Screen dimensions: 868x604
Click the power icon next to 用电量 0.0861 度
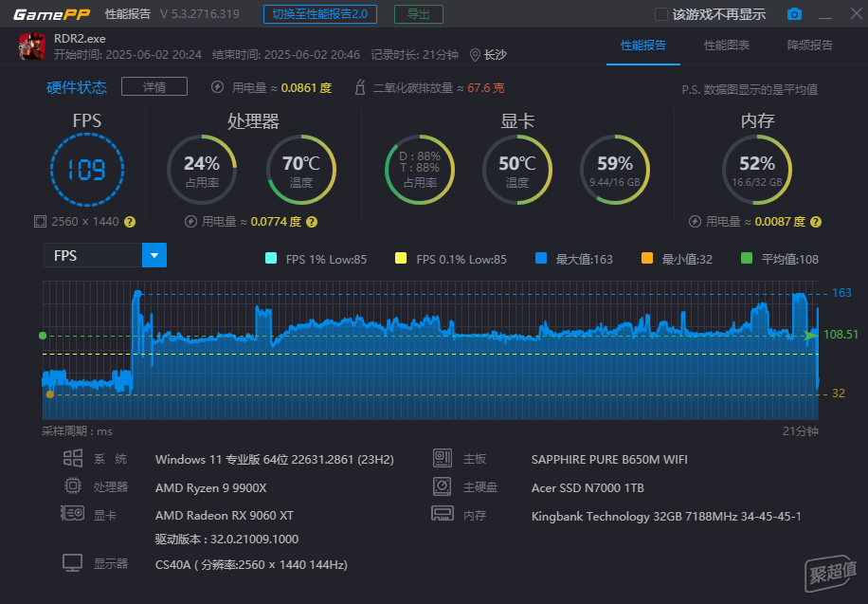[218, 87]
